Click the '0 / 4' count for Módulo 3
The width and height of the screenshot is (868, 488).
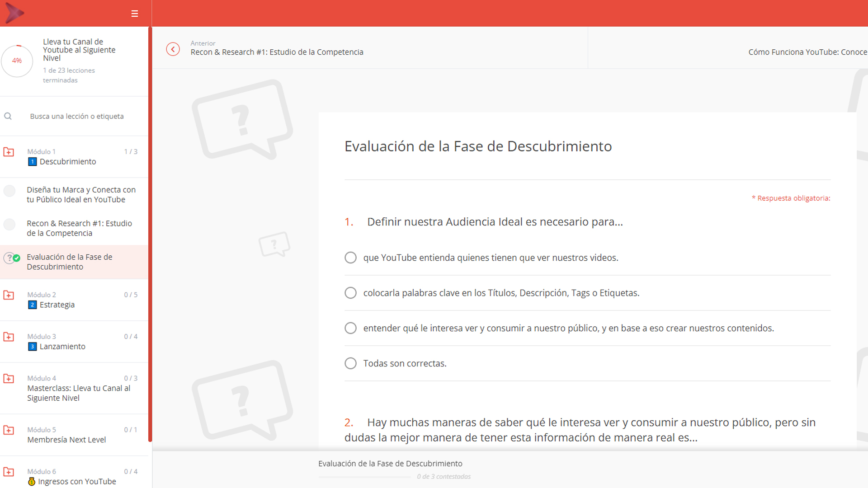(131, 337)
